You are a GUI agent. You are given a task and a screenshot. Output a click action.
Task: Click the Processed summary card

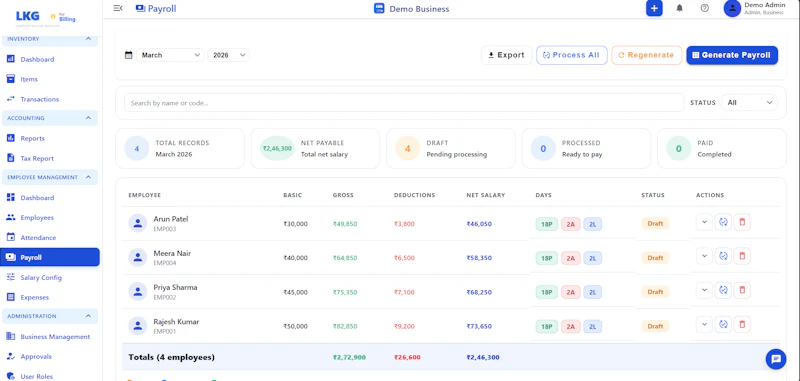586,148
